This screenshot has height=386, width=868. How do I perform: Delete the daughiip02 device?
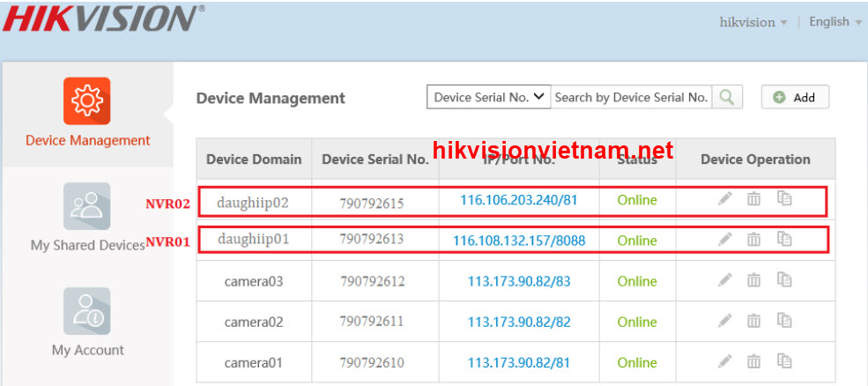coord(753,198)
